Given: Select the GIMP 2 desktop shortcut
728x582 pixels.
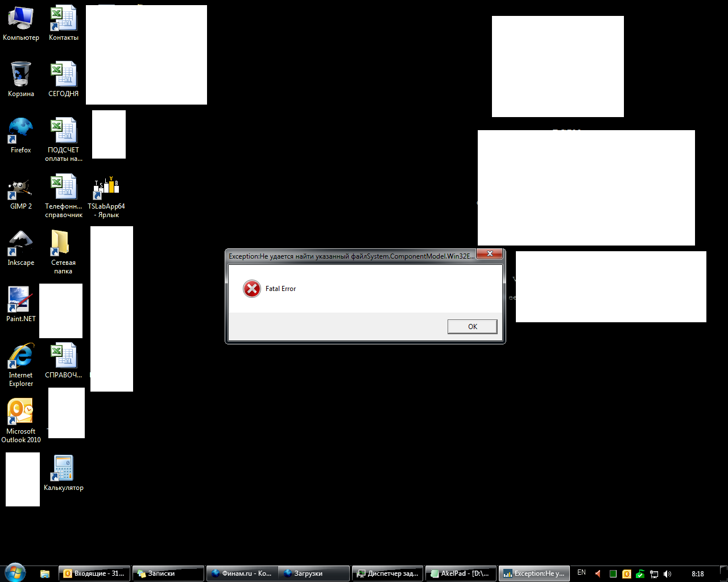Looking at the screenshot, I should [21, 192].
